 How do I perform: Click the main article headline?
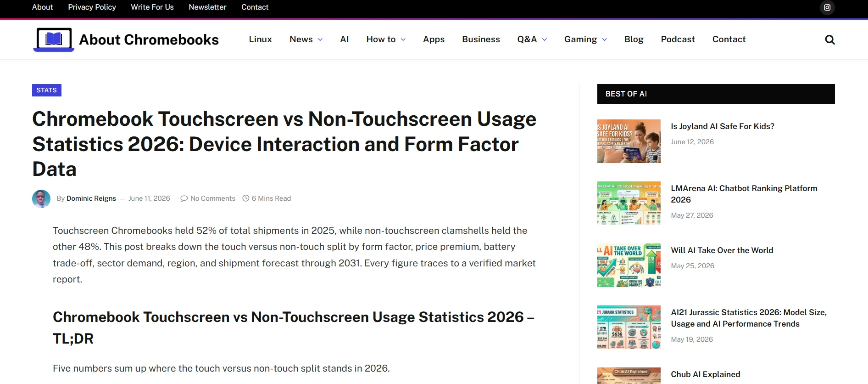(x=284, y=144)
